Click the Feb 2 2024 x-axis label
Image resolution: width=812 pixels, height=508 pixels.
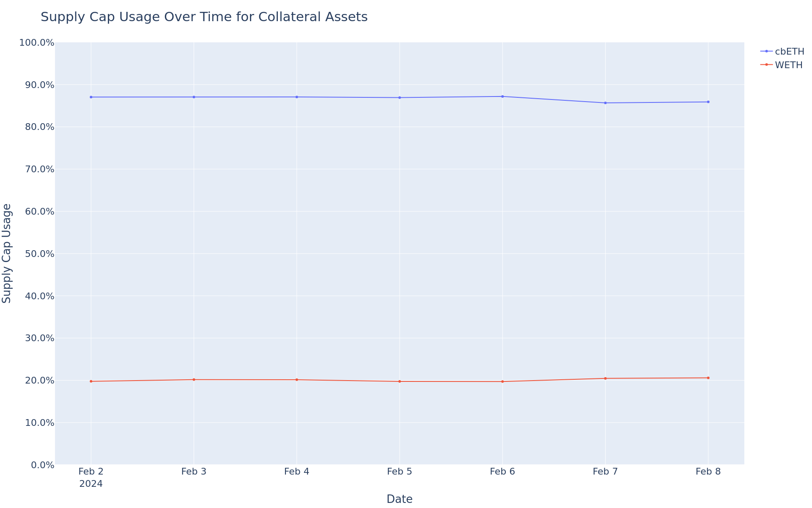91,478
